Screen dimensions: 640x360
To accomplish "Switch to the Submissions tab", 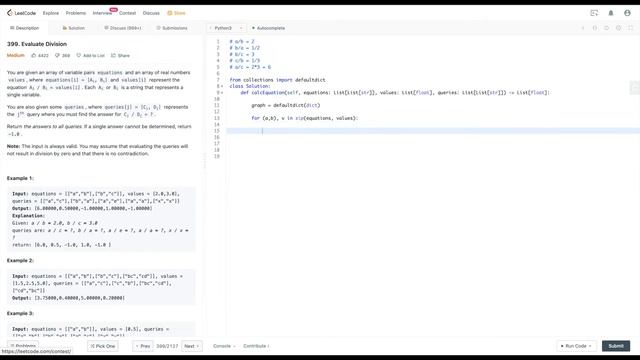I will point(172,28).
